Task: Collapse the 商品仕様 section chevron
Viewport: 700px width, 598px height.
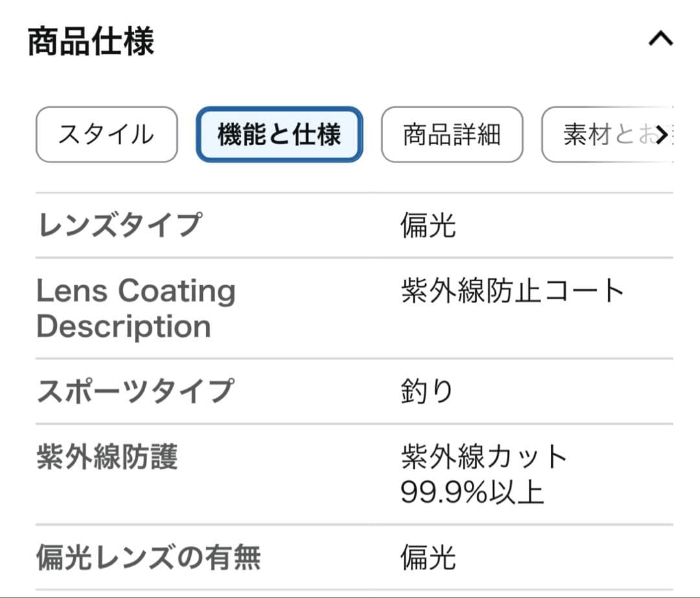Action: pos(660,40)
